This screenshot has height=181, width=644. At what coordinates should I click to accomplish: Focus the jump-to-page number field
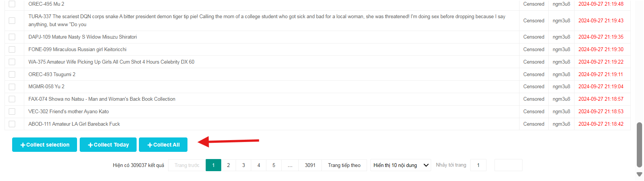coord(478,165)
